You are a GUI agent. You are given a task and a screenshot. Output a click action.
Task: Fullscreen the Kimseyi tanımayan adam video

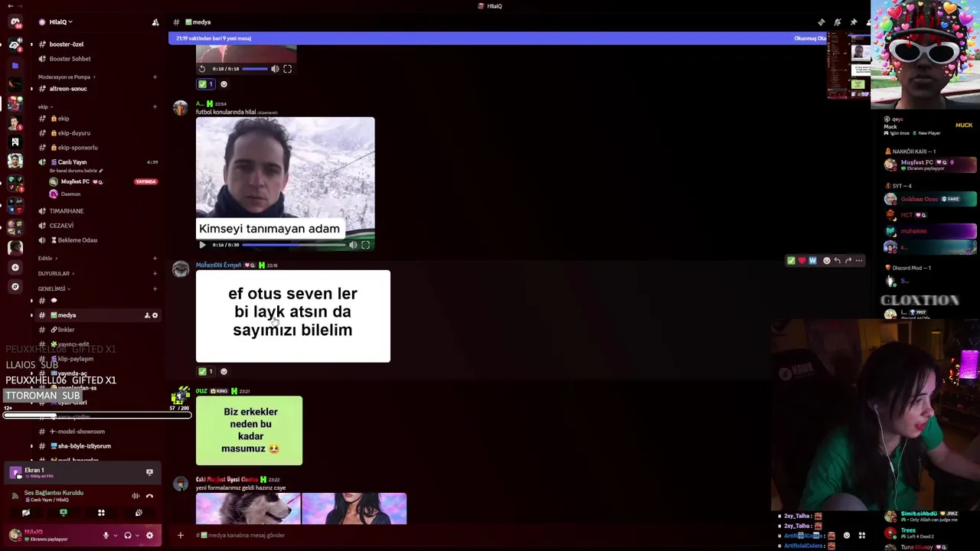tap(366, 245)
